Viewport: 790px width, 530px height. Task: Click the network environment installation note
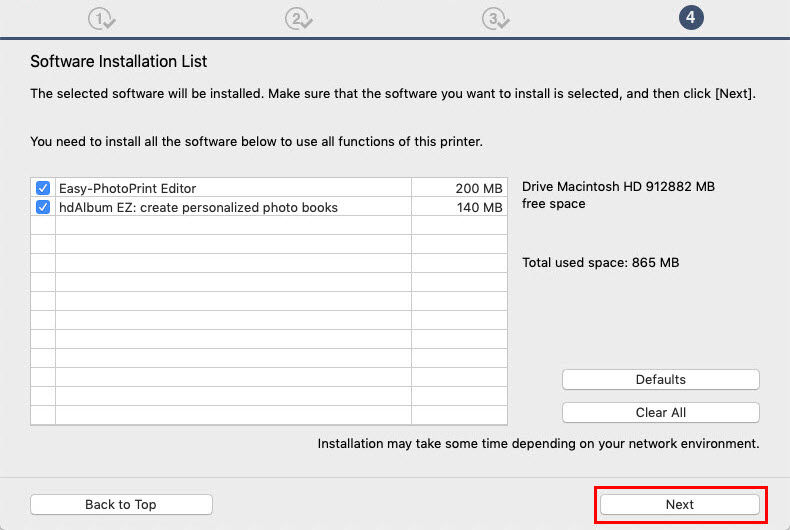click(x=538, y=443)
